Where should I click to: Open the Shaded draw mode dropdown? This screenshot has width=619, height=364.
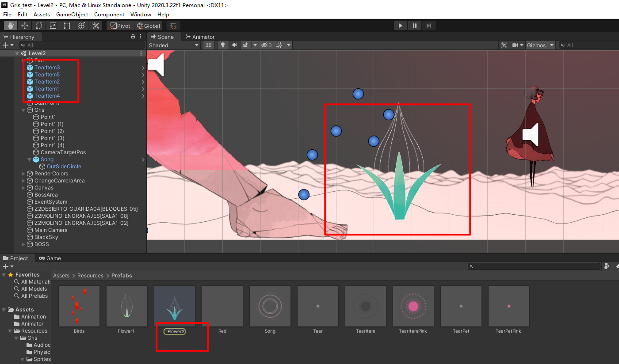[x=174, y=45]
